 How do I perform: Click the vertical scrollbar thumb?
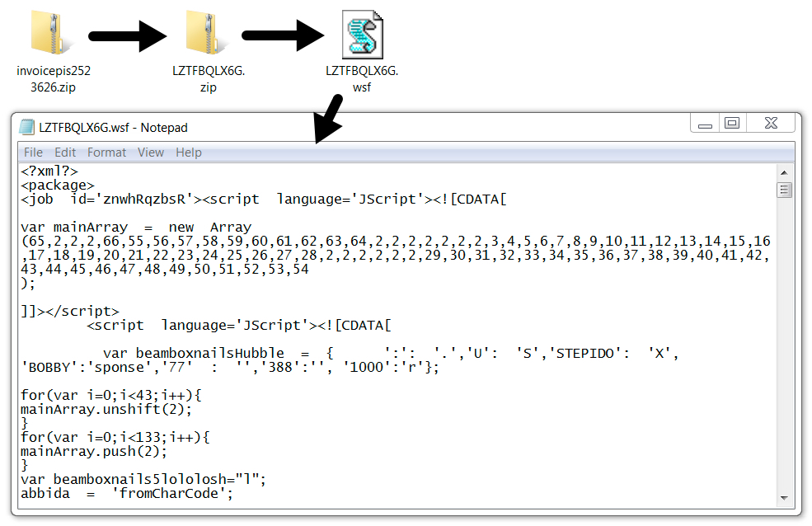click(x=784, y=190)
